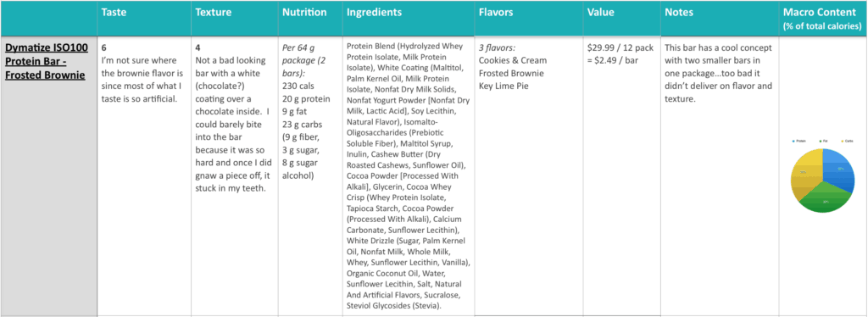The width and height of the screenshot is (868, 317).
Task: Select the Fat legend dot
Action: (x=819, y=141)
